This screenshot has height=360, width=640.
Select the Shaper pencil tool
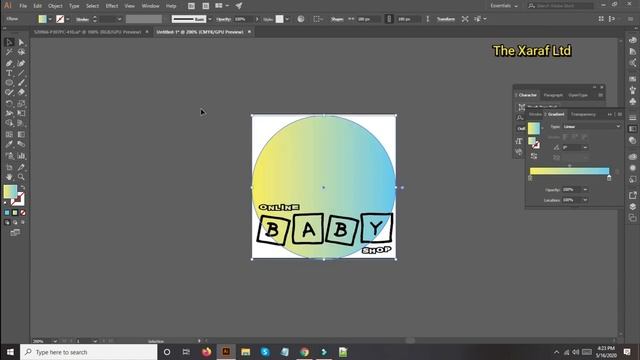click(9, 93)
